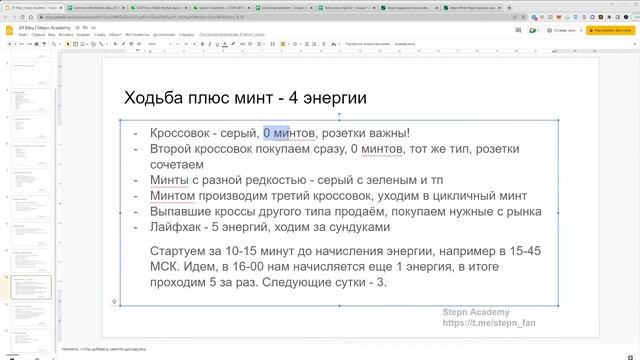
Task: Click Параметры форматирования in the toolbar
Action: click(x=367, y=44)
